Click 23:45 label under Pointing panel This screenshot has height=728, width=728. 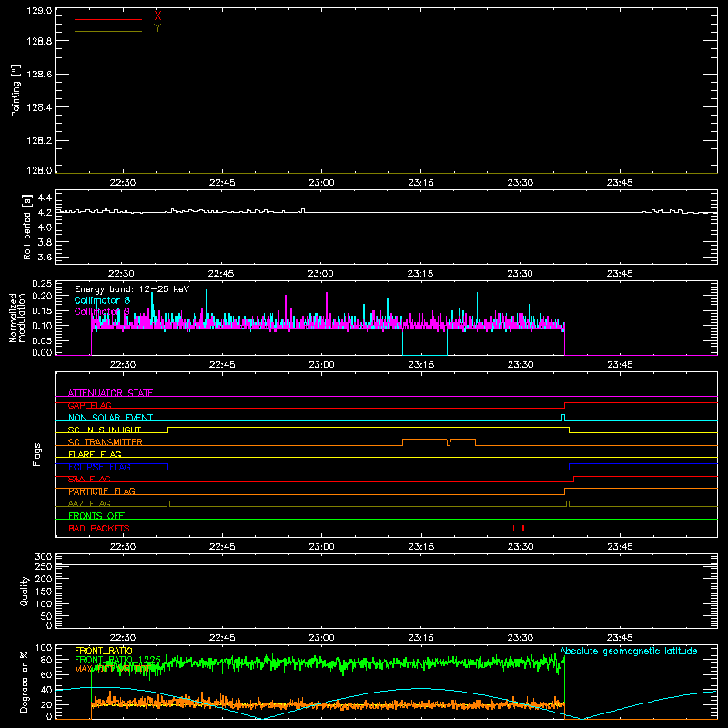(620, 183)
